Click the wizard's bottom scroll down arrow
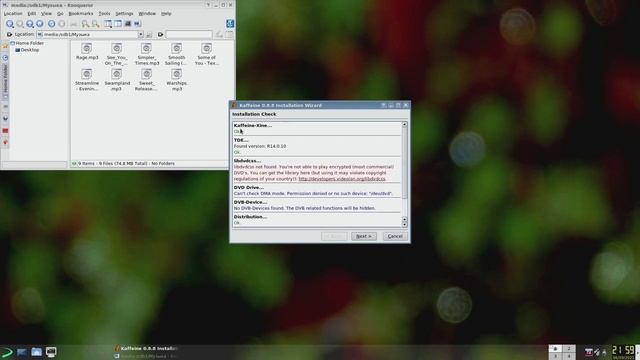Screen dimensions: 640x360 click(x=404, y=224)
